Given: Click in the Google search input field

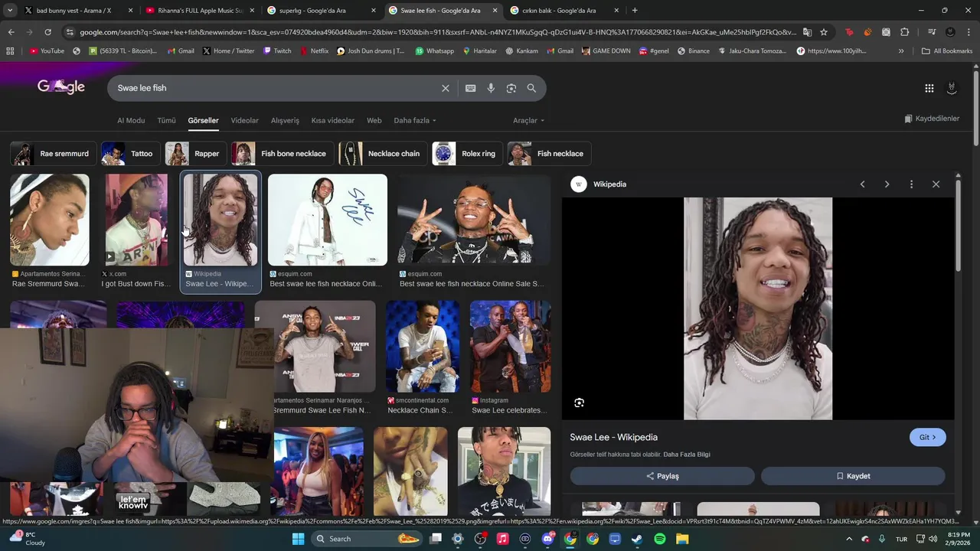Looking at the screenshot, I should point(276,88).
